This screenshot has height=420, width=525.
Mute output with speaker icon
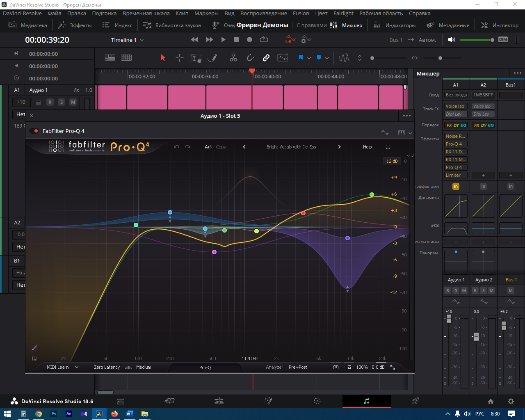452,40
